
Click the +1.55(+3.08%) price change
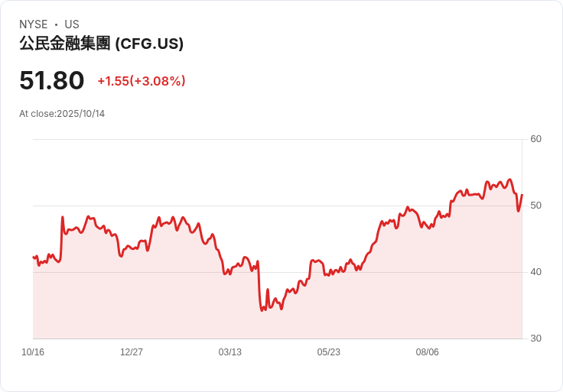click(x=142, y=81)
